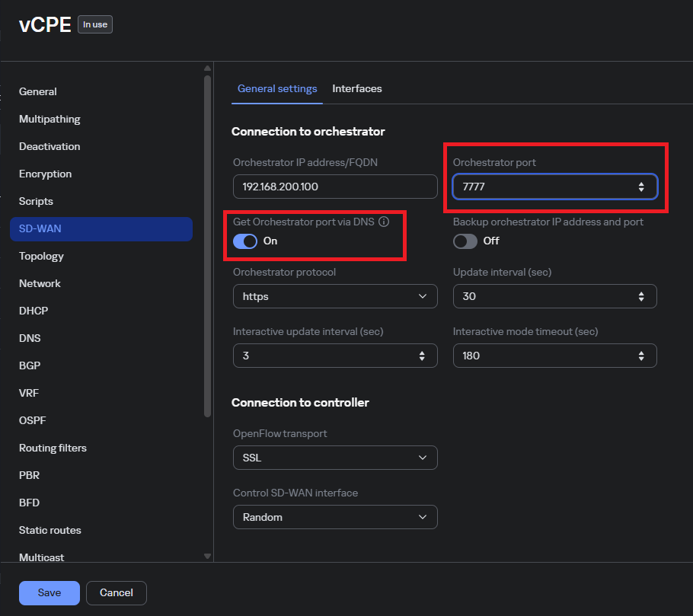The height and width of the screenshot is (616, 693).
Task: Select the General settings tab
Action: (277, 89)
